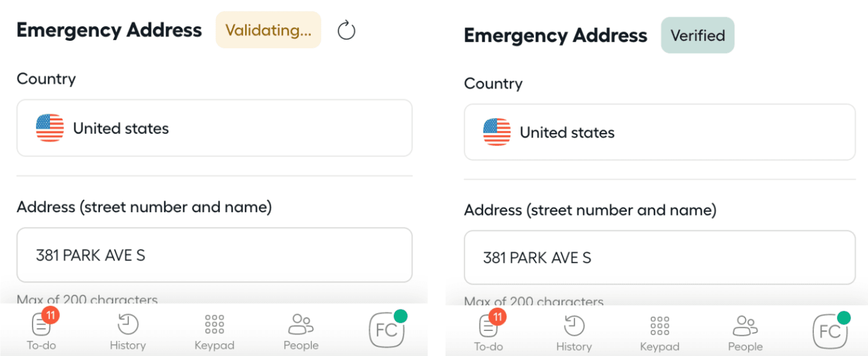Open People icon on the Validating screen
Viewport: 868px width, 356px height.
(x=301, y=324)
